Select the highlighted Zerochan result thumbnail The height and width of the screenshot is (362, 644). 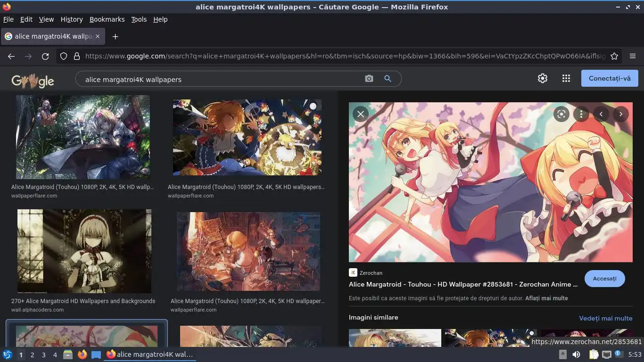tap(87, 336)
